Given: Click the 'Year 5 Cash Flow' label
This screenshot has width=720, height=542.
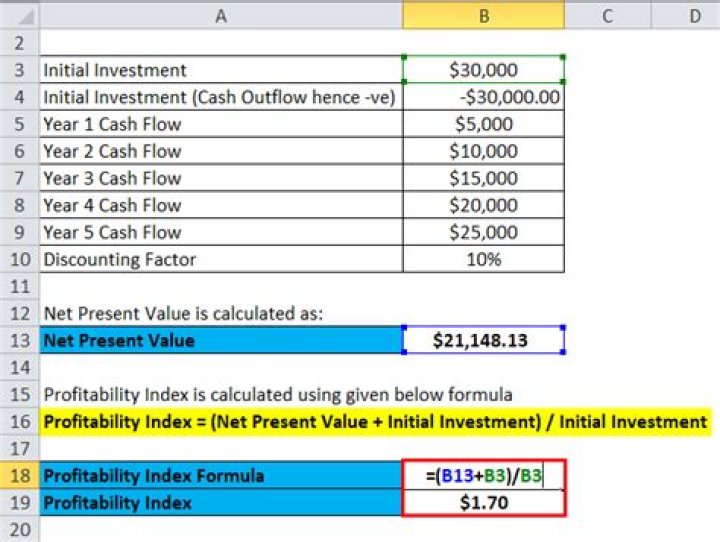Looking at the screenshot, I should tap(112, 232).
